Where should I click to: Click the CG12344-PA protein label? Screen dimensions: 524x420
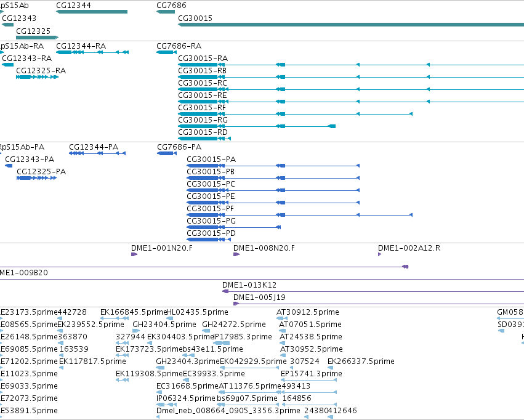pyautogui.click(x=94, y=147)
